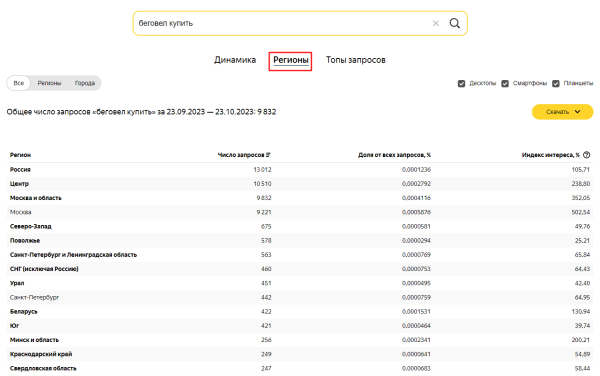600x376 pixels.
Task: Click the 502,54 interest index value
Action: [x=580, y=212]
